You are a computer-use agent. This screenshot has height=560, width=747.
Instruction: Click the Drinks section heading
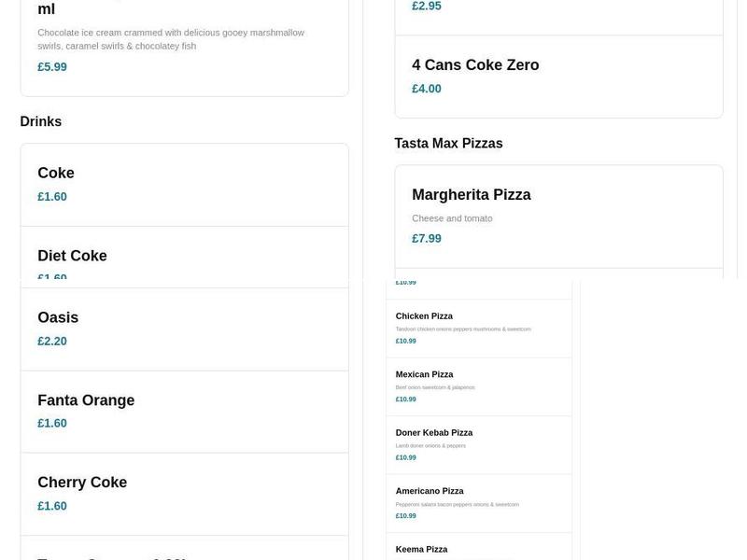(x=41, y=121)
